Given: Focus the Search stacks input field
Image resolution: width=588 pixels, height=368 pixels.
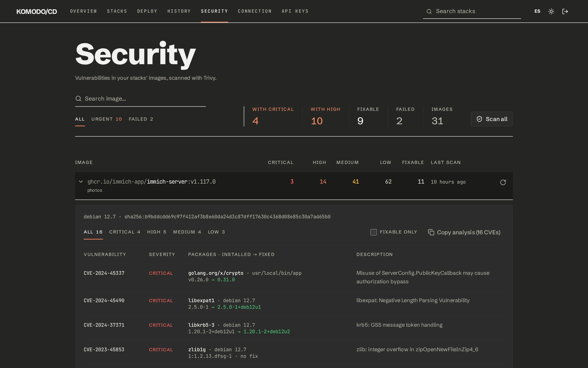Looking at the screenshot, I should pos(472,11).
